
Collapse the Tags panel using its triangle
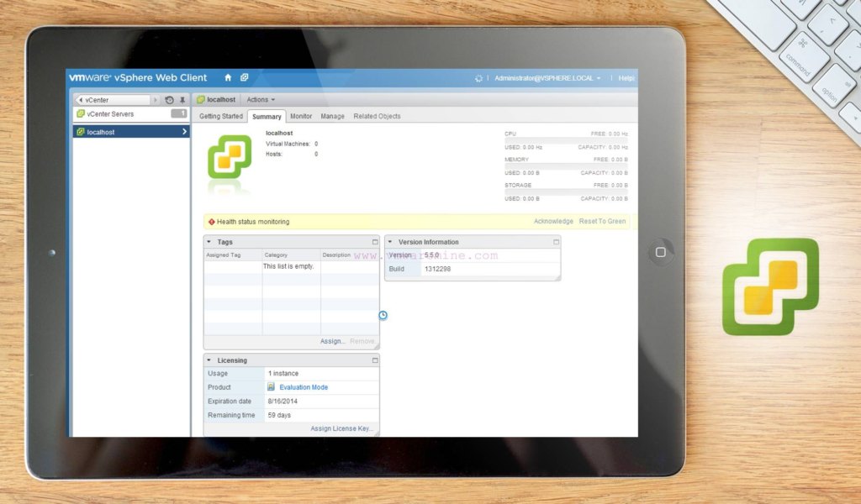click(x=208, y=242)
